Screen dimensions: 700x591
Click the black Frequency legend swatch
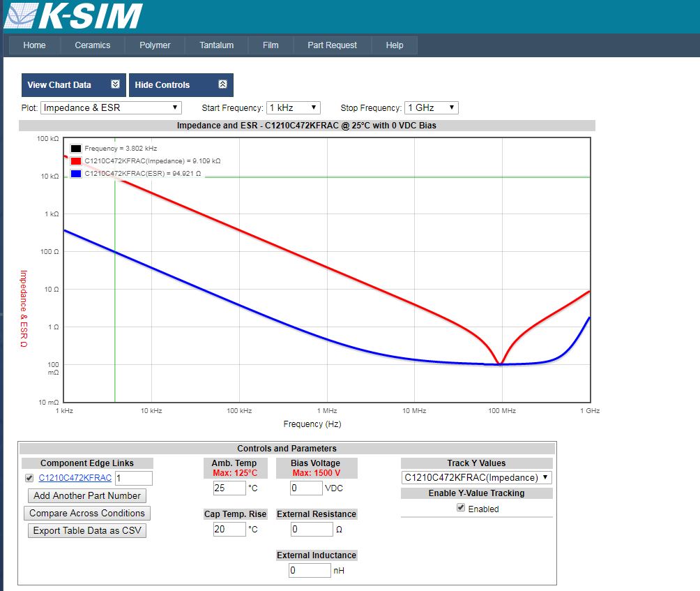click(x=76, y=149)
